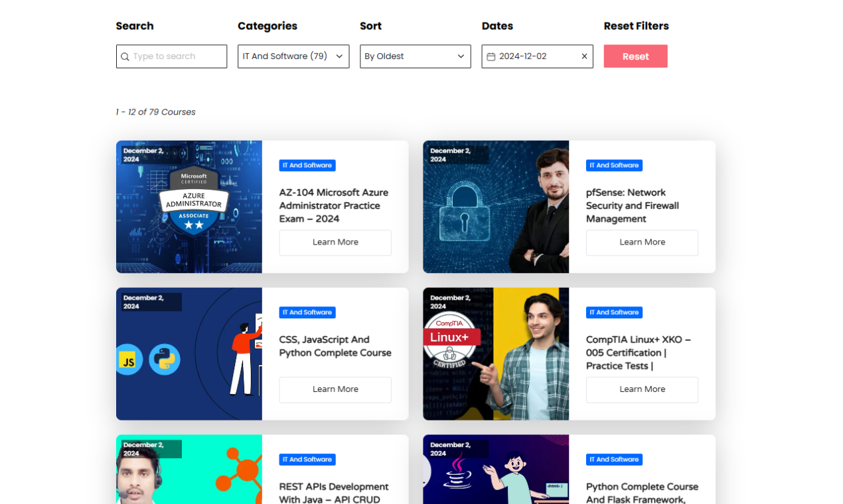843x504 pixels.
Task: Click Learn More for CompTIA Linux+ course
Action: 642,390
